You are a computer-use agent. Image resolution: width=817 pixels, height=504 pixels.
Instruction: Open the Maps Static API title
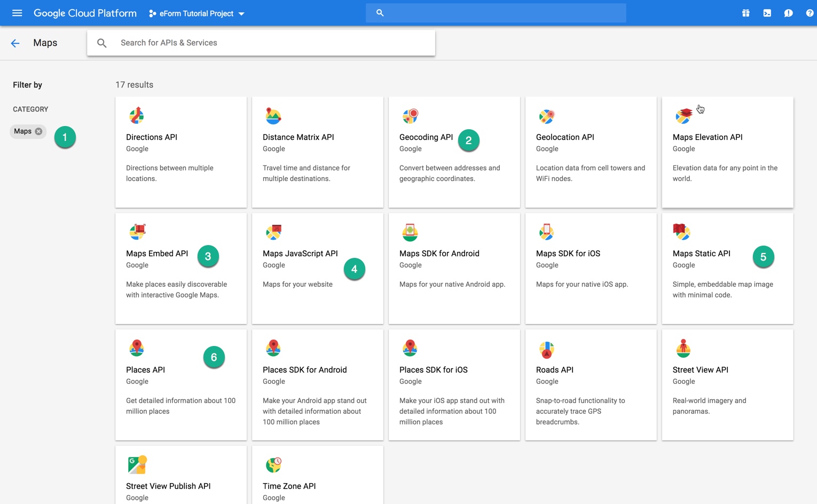702,254
